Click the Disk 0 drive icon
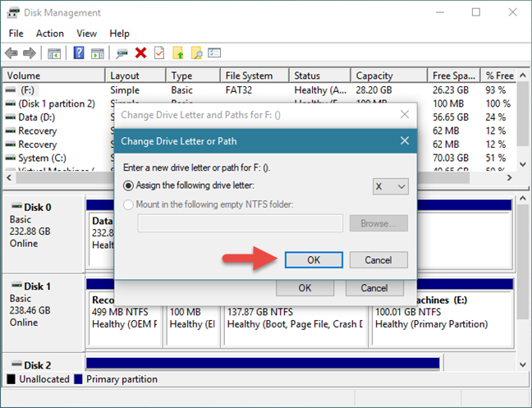 point(16,206)
